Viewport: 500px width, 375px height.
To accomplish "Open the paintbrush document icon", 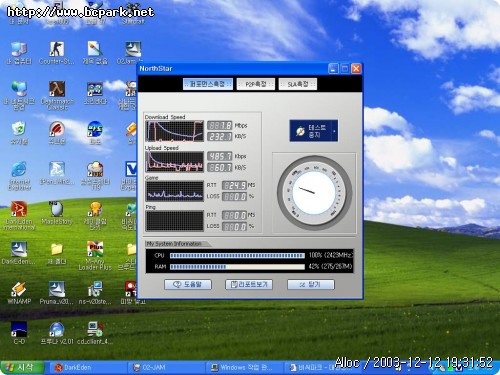I will 95,53.
